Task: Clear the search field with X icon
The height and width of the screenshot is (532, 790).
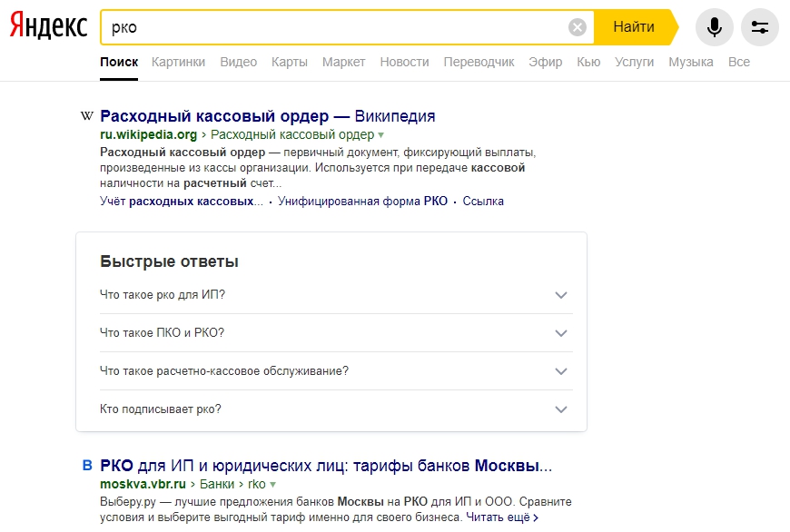Action: tap(578, 27)
